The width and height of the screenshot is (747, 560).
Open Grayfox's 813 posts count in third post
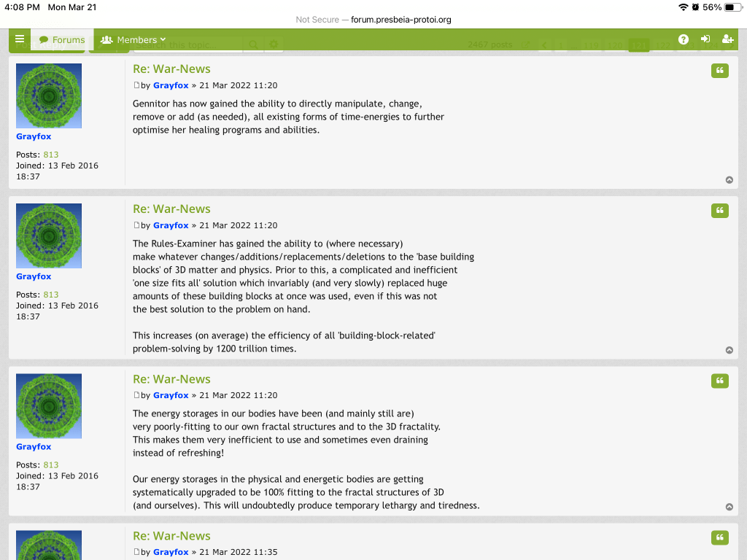coord(51,464)
